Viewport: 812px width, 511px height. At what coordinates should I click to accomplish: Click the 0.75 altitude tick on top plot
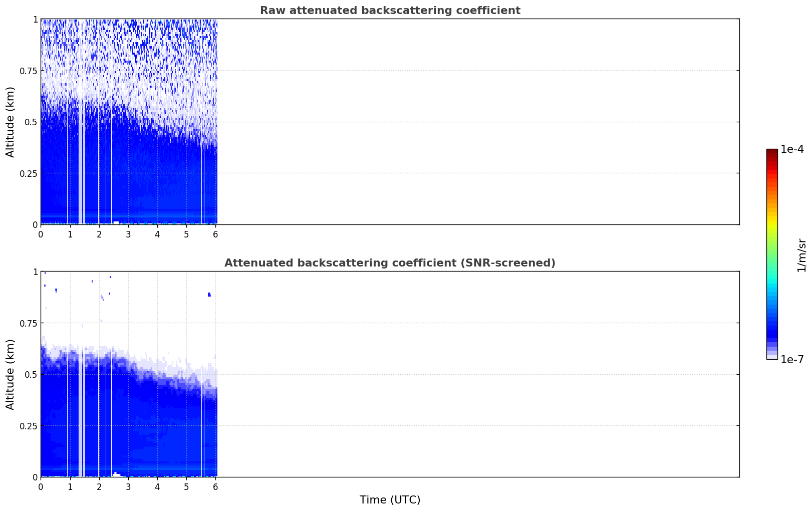pos(29,71)
